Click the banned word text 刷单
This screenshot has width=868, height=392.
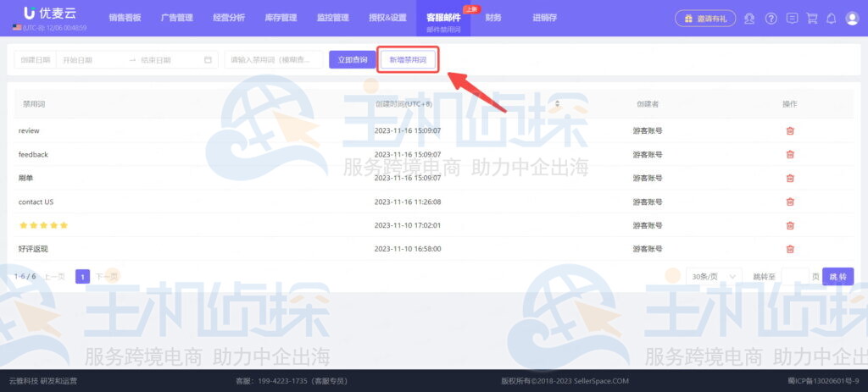tap(26, 178)
